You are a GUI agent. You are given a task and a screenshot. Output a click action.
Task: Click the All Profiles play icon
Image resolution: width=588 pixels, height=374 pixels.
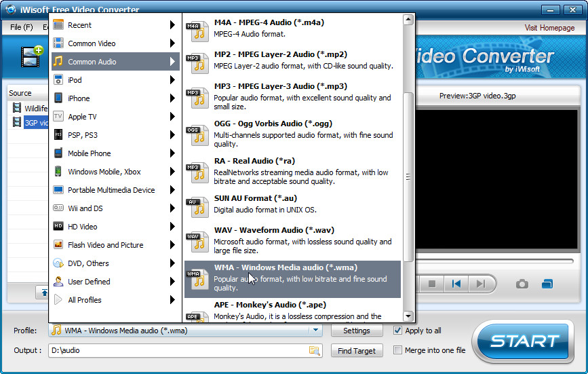click(x=58, y=299)
